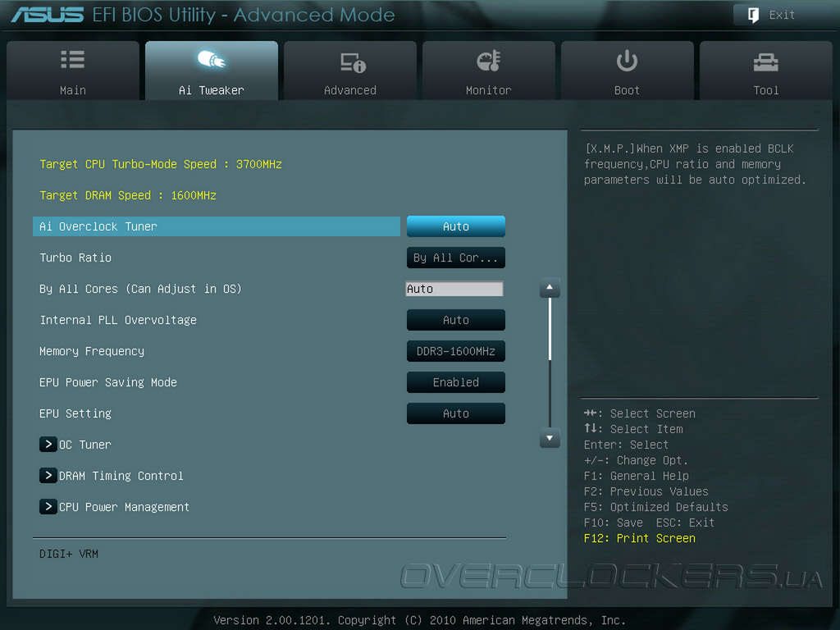The width and height of the screenshot is (840, 630).
Task: Click F12: Print Screen hint
Action: point(640,538)
